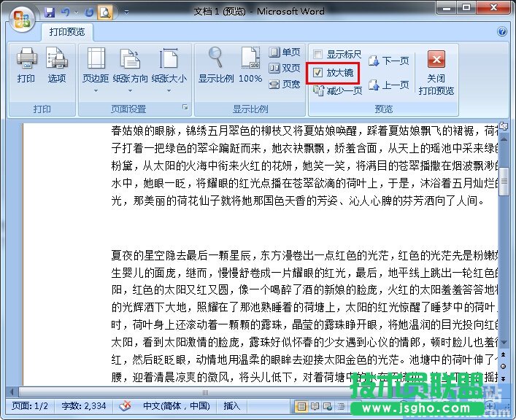Enable the Show Ruler (显示标尺) checkbox
Viewport: 516px width, 420px height.
[x=317, y=54]
